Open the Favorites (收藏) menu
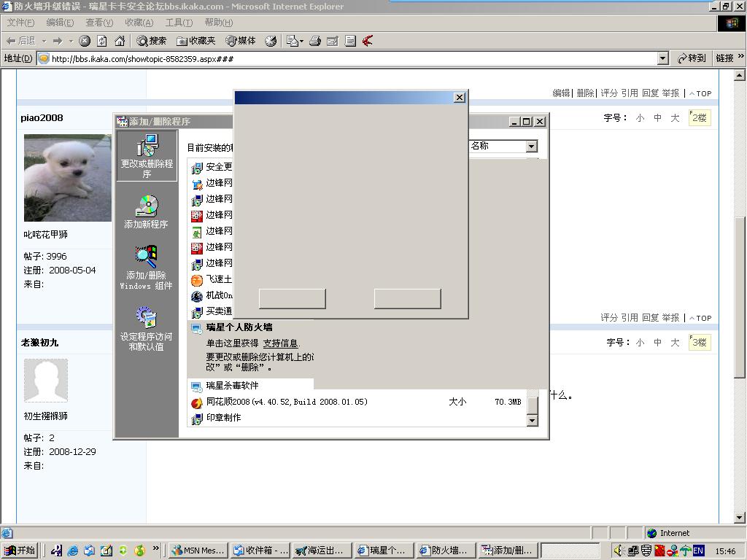 [x=139, y=23]
